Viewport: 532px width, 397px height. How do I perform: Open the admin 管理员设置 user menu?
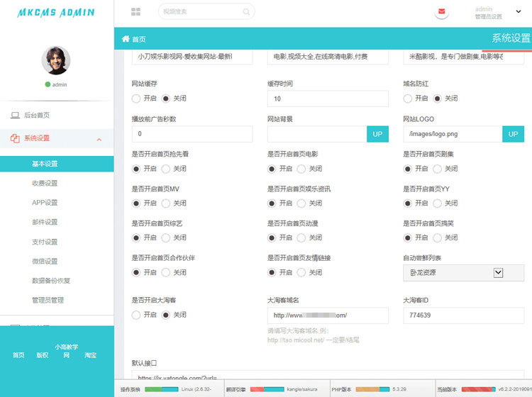(x=488, y=12)
